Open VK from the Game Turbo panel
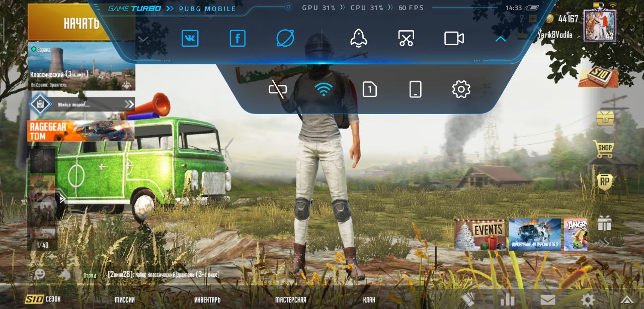This screenshot has width=644, height=309. (x=190, y=39)
